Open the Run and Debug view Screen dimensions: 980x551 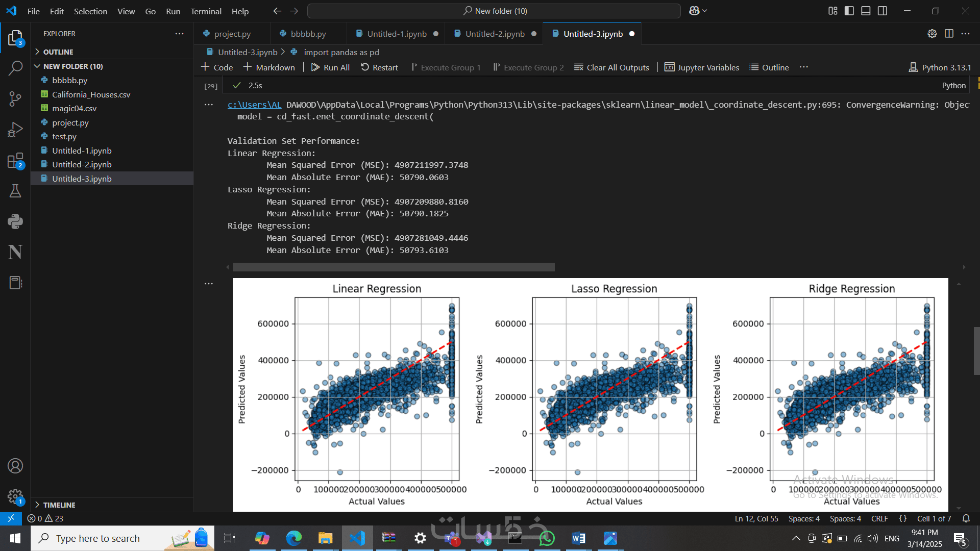click(15, 130)
